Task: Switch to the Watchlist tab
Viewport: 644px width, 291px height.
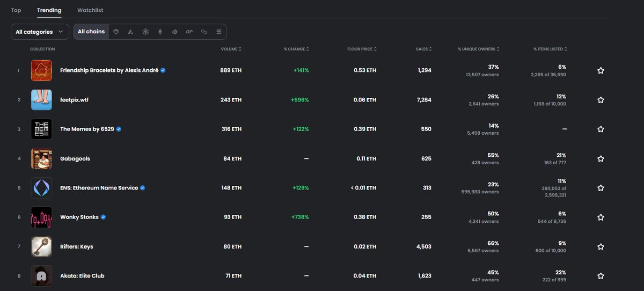Action: (x=90, y=10)
